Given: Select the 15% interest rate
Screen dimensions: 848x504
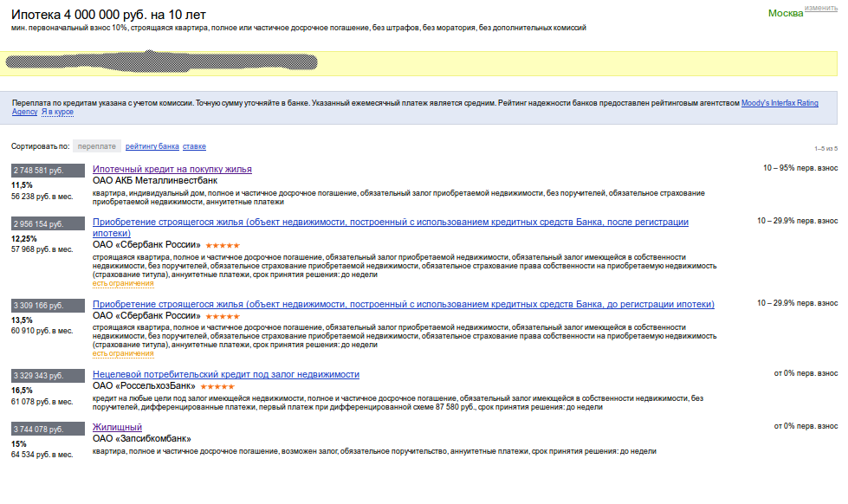Looking at the screenshot, I should coord(19,444).
